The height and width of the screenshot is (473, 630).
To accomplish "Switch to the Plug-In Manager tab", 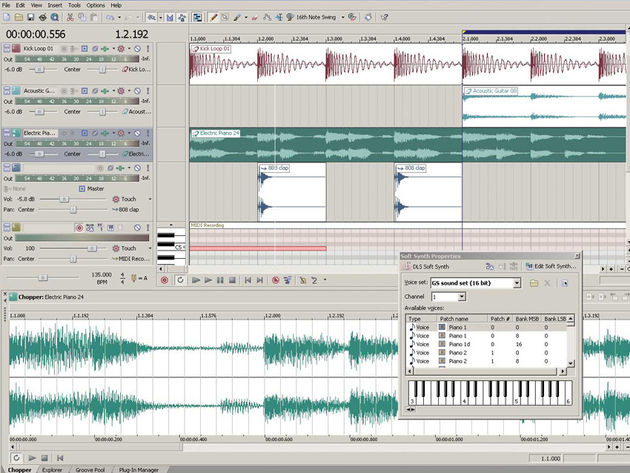I will click(x=139, y=469).
